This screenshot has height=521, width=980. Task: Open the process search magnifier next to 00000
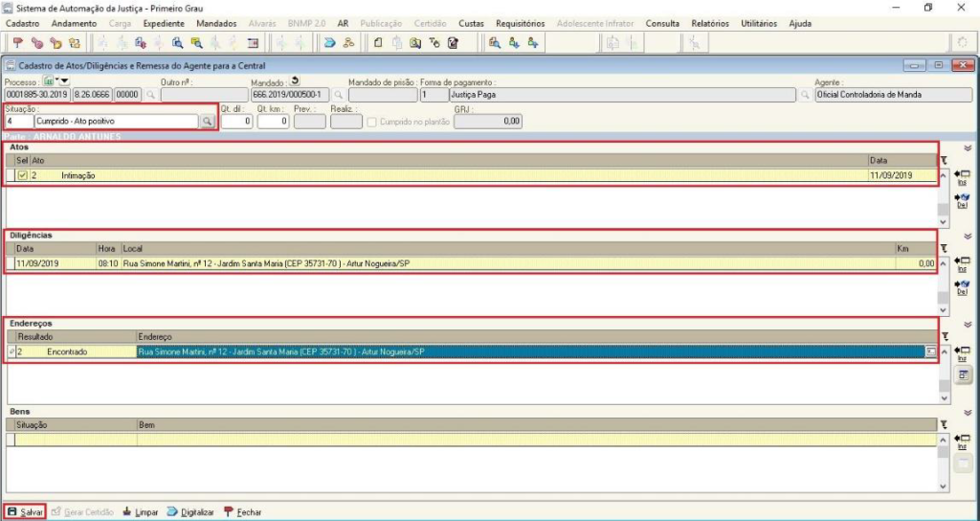click(150, 95)
